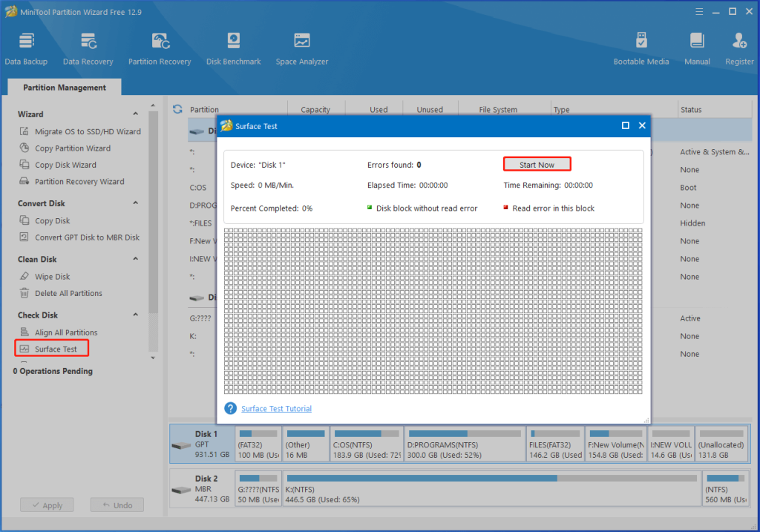Select FILES(FAT32) partition block
The width and height of the screenshot is (760, 532).
click(555, 444)
